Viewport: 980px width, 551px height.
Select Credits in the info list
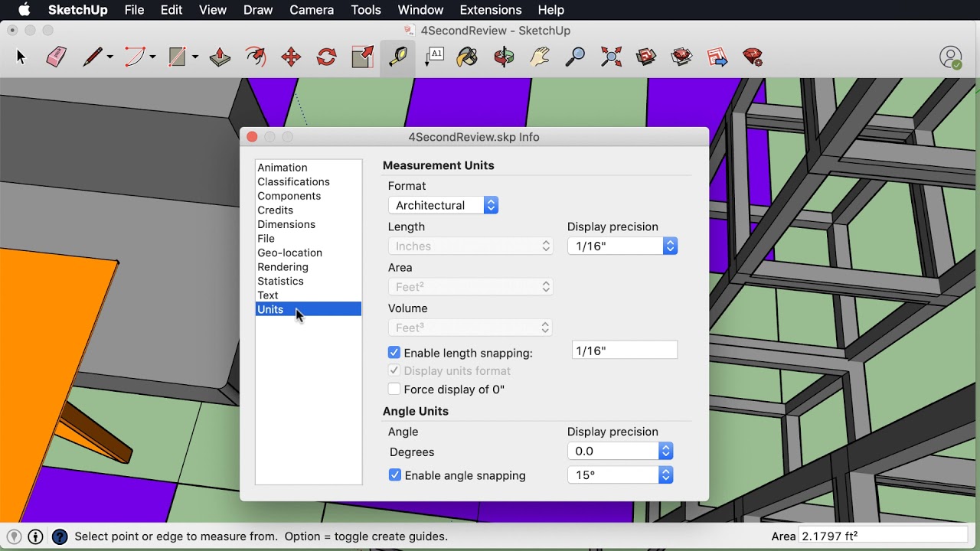[308, 210]
